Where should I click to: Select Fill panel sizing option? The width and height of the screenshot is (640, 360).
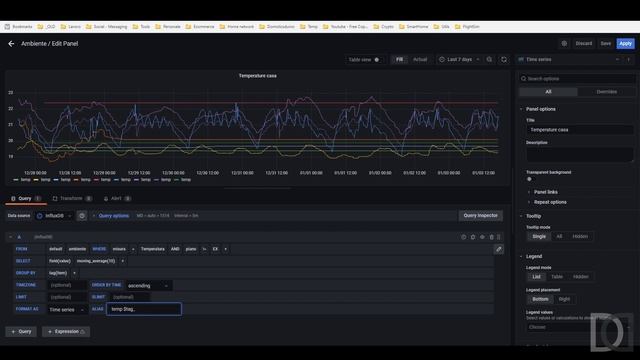coord(399,60)
